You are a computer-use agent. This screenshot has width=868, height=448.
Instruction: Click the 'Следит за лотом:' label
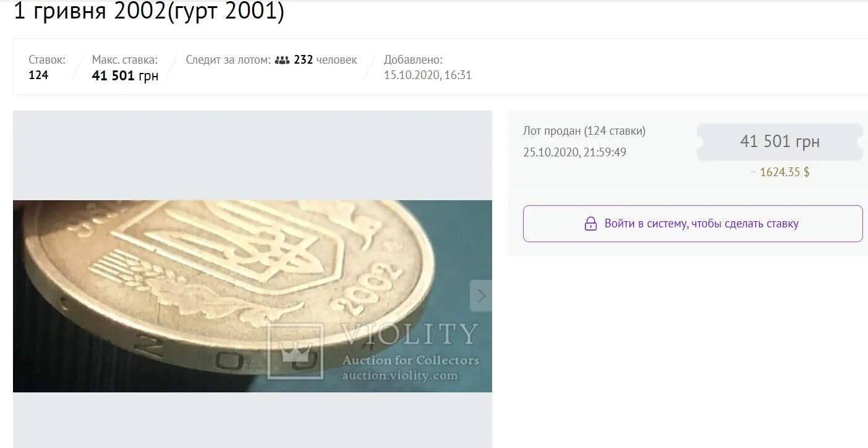click(x=228, y=60)
